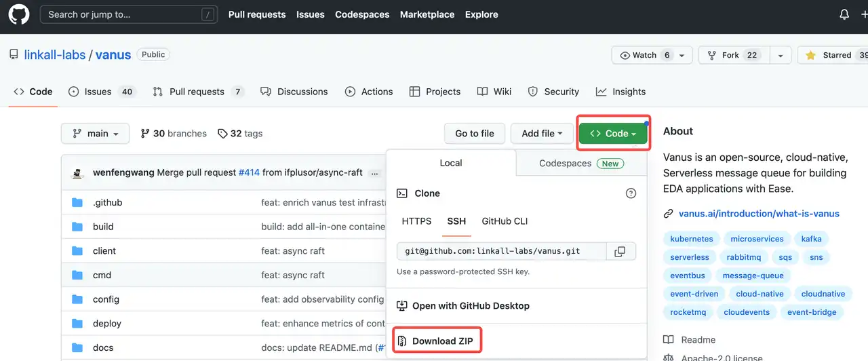Image resolution: width=868 pixels, height=361 pixels.
Task: Switch to the Issues tab
Action: pos(102,92)
